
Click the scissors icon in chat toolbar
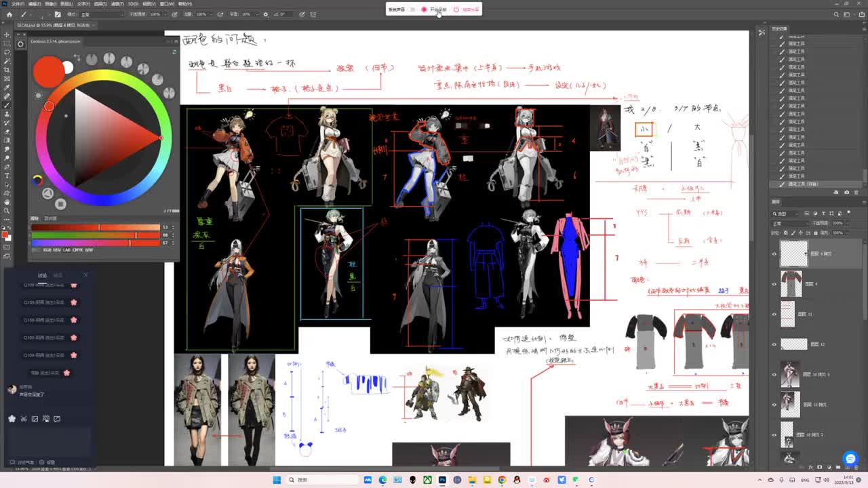(x=23, y=419)
